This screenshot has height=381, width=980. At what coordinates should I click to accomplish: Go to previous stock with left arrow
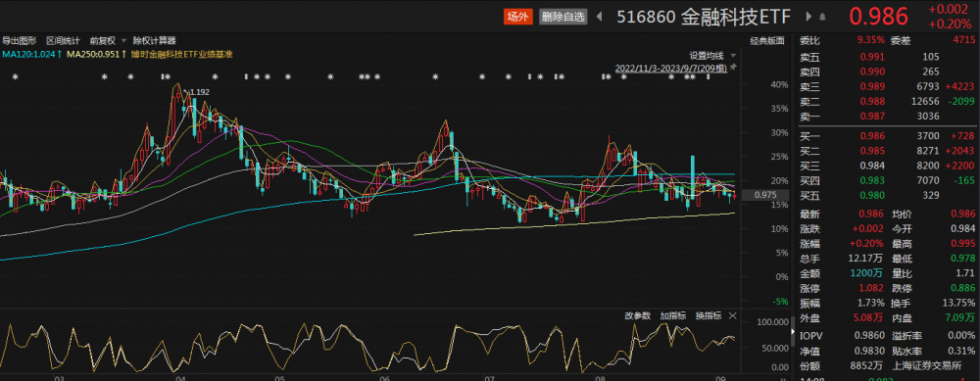600,17
